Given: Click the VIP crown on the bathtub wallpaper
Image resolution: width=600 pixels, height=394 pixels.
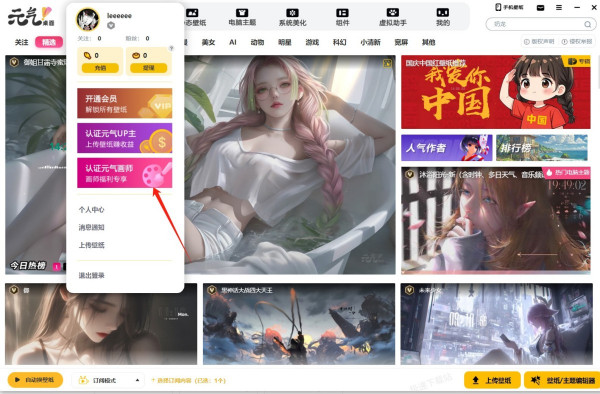Looking at the screenshot, I should tap(387, 63).
